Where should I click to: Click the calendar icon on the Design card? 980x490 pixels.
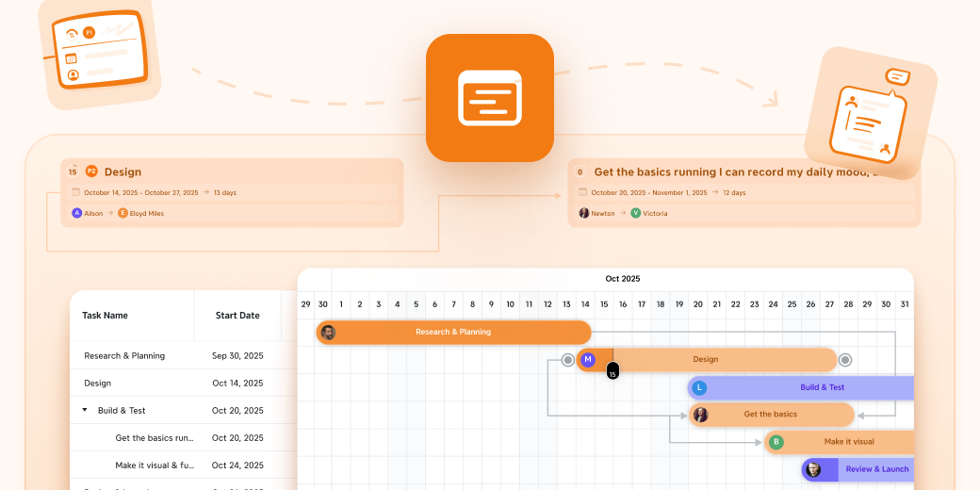click(x=75, y=192)
